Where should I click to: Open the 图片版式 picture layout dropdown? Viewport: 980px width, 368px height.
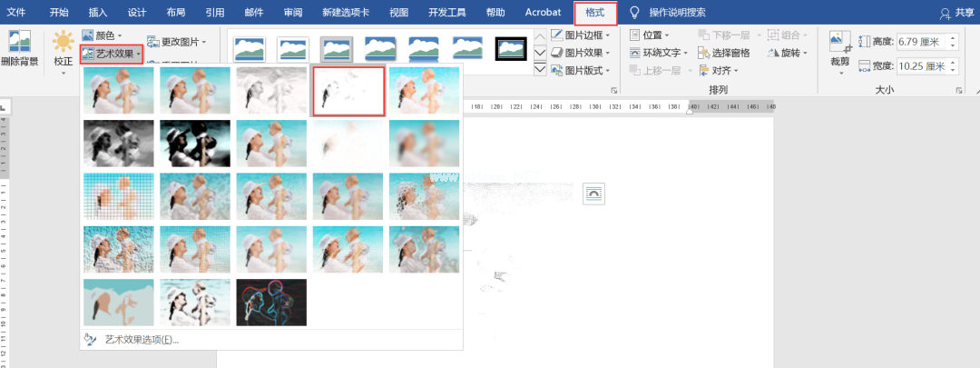pos(581,71)
